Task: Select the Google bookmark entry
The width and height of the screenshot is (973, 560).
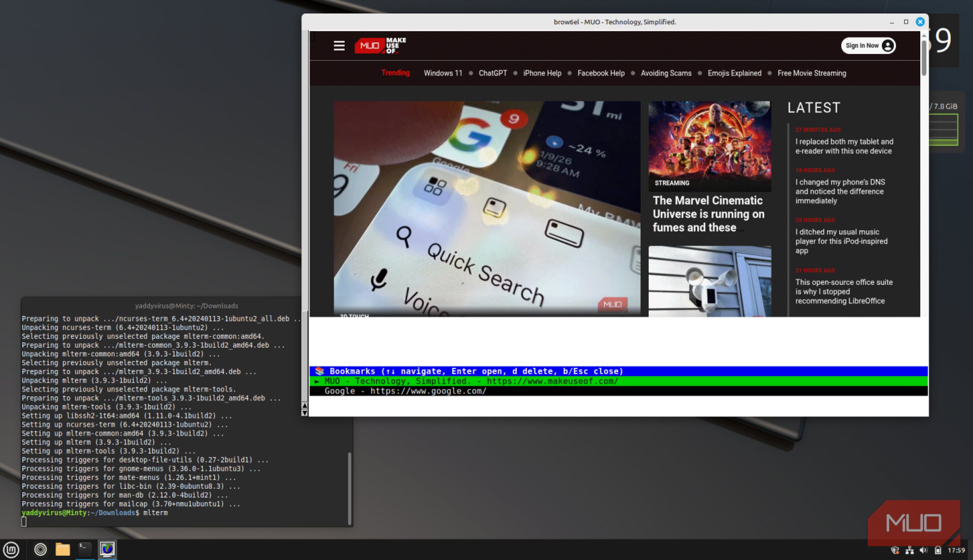Action: pyautogui.click(x=618, y=391)
